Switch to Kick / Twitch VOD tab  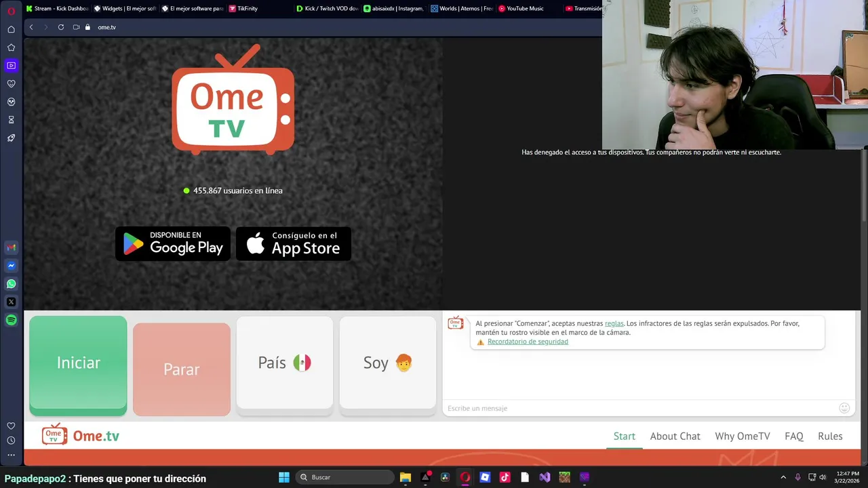point(327,9)
